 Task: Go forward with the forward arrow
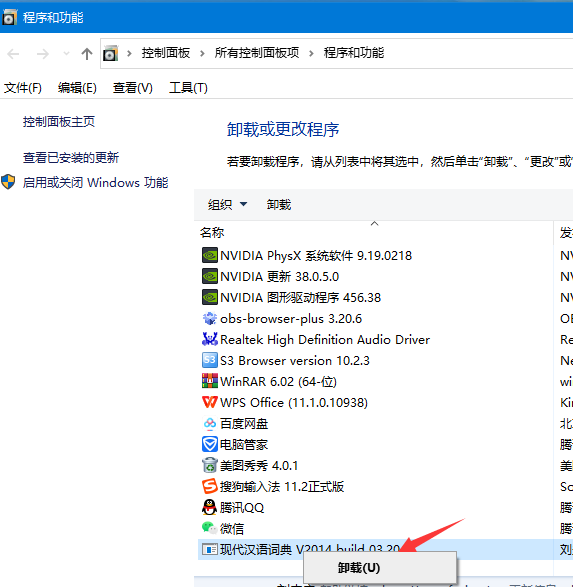[x=43, y=54]
